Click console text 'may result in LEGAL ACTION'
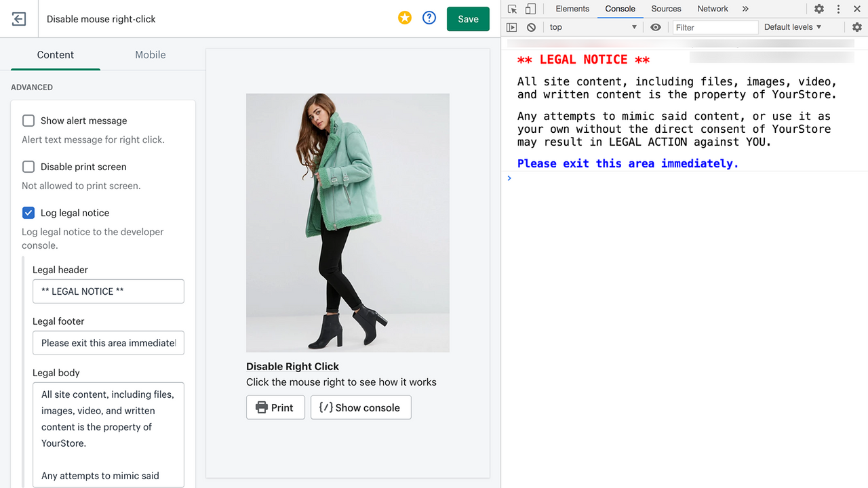 (x=602, y=142)
